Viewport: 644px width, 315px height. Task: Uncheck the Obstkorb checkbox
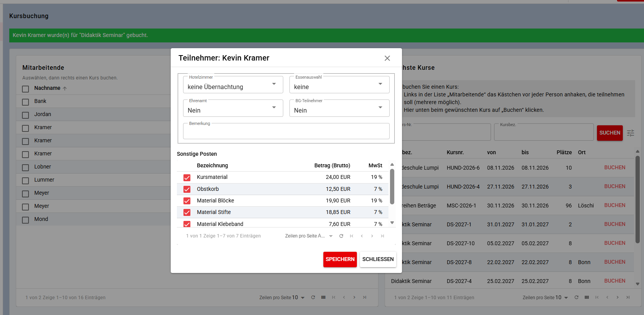pyautogui.click(x=187, y=189)
